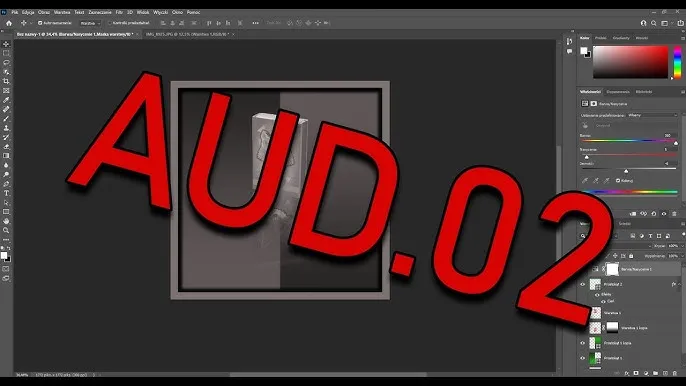Select the Gradient tool
The width and height of the screenshot is (686, 386).
(x=6, y=156)
